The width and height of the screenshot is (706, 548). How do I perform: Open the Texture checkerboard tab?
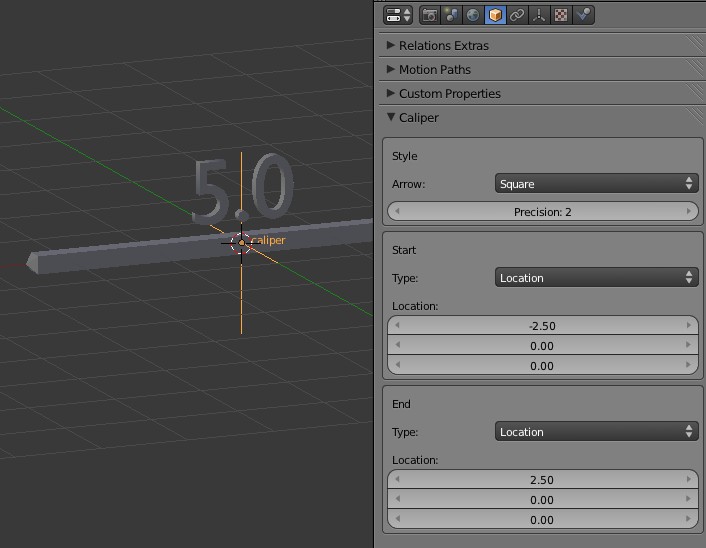[561, 15]
